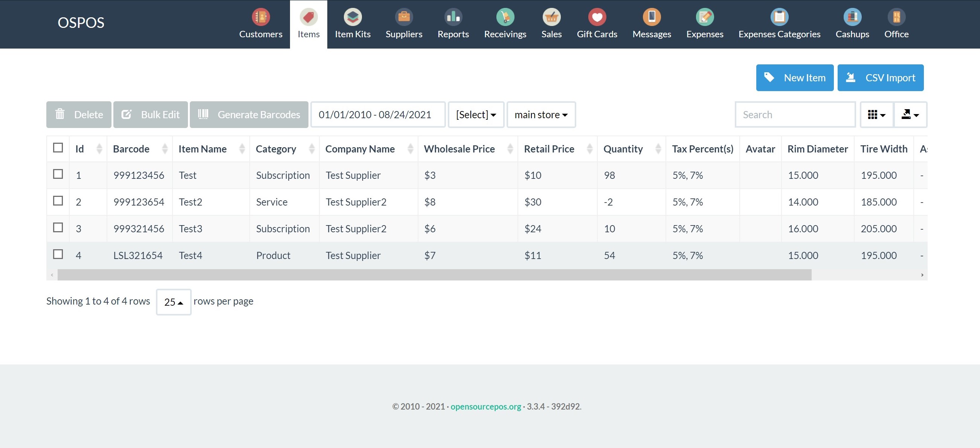Open the export options dropdown

(910, 114)
